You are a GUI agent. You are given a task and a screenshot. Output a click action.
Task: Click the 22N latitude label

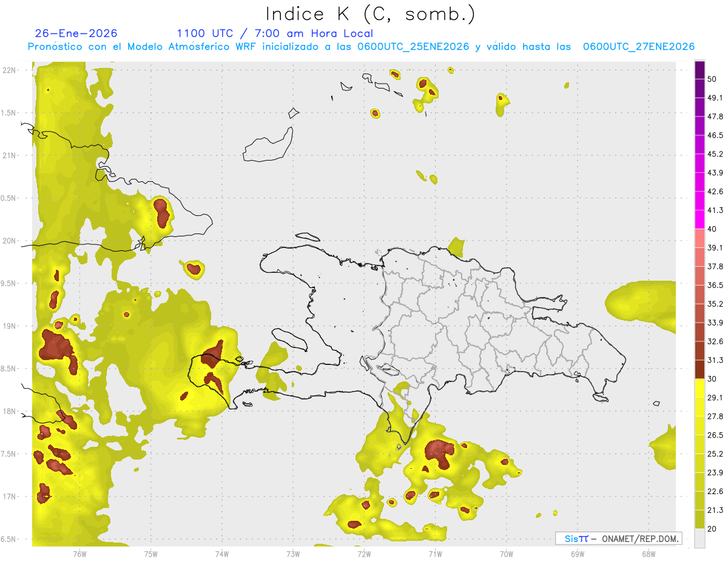tap(10, 70)
